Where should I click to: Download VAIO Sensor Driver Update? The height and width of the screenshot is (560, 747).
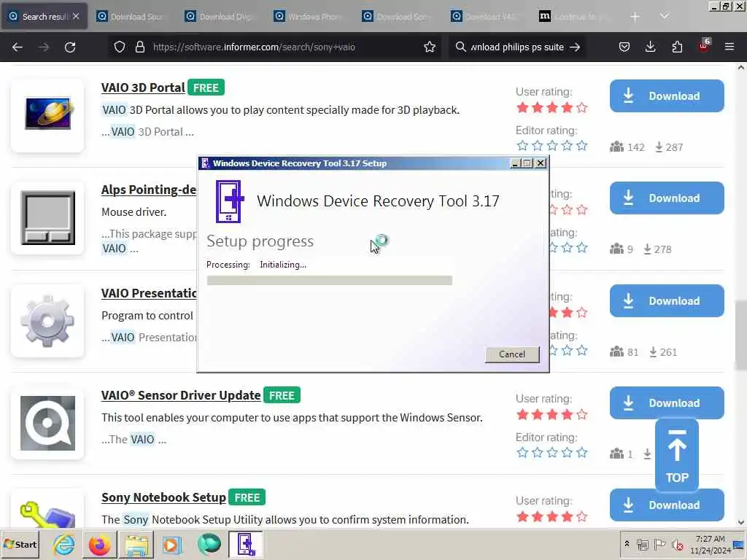click(667, 402)
